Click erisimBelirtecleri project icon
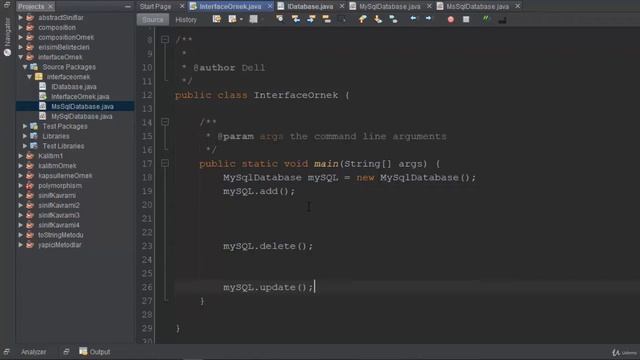 [x=30, y=47]
